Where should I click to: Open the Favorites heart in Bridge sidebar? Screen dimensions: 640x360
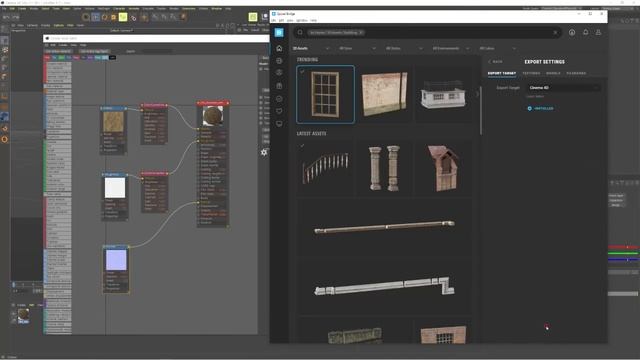pyautogui.click(x=279, y=111)
